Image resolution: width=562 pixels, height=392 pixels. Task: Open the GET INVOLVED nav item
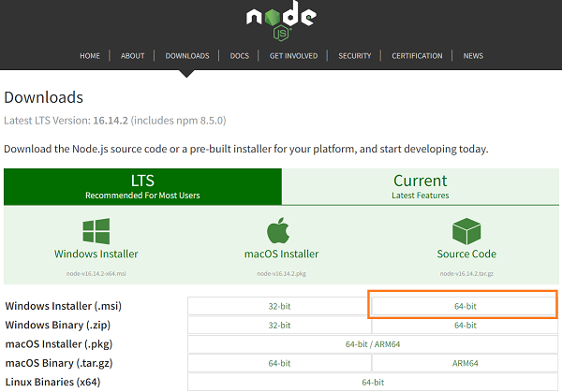pos(293,56)
